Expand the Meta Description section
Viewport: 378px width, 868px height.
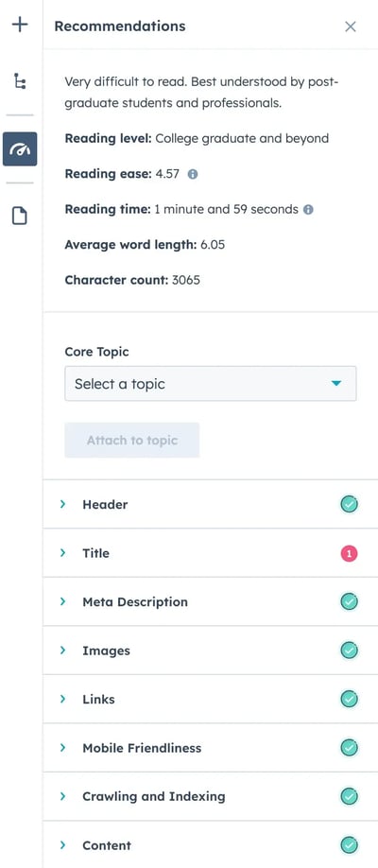coord(211,601)
